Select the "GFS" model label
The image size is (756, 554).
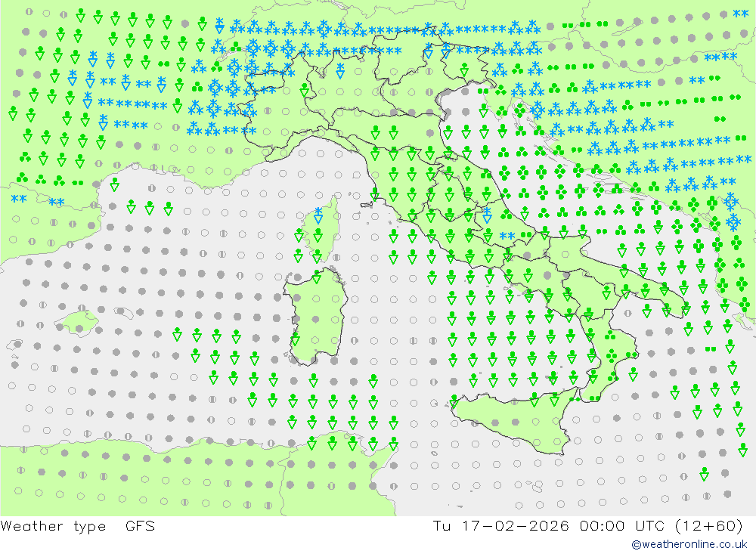pos(141,525)
